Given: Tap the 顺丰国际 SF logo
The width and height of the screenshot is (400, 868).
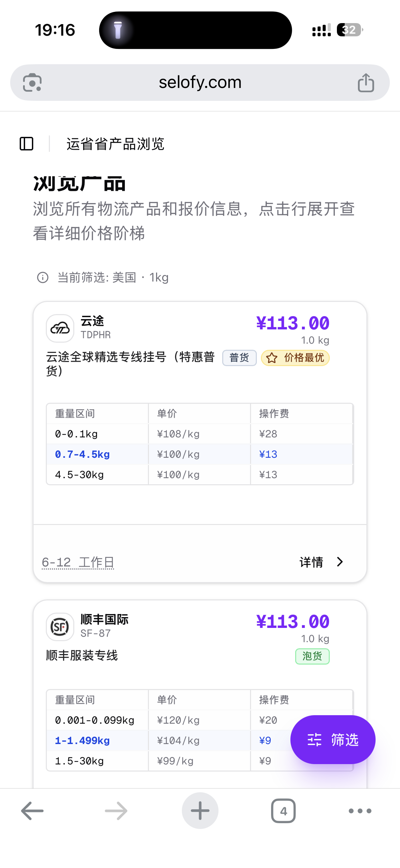Looking at the screenshot, I should point(60,627).
